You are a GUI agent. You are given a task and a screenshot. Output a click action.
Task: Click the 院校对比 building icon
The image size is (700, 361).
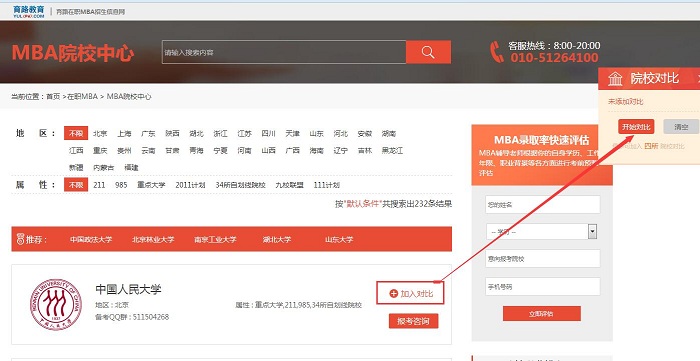point(615,79)
